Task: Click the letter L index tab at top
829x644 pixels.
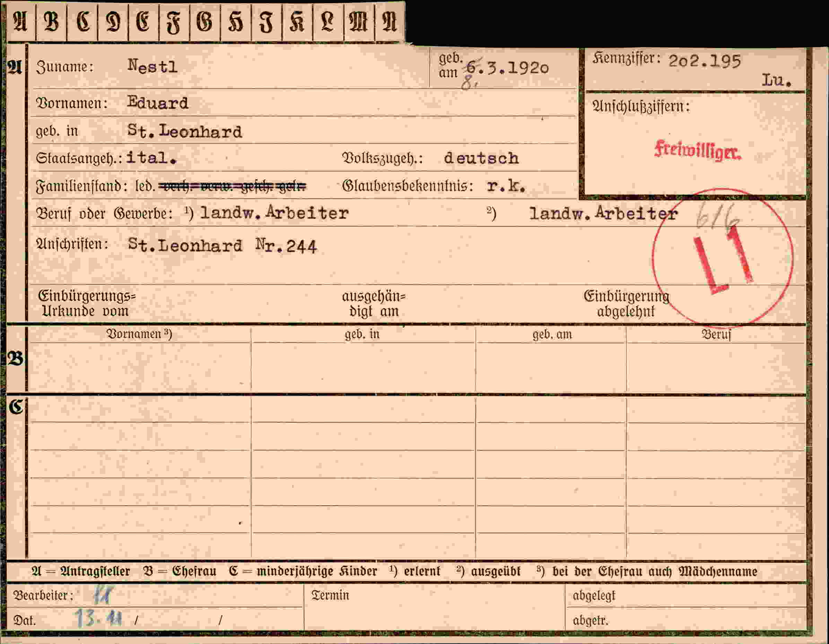Action: [328, 21]
